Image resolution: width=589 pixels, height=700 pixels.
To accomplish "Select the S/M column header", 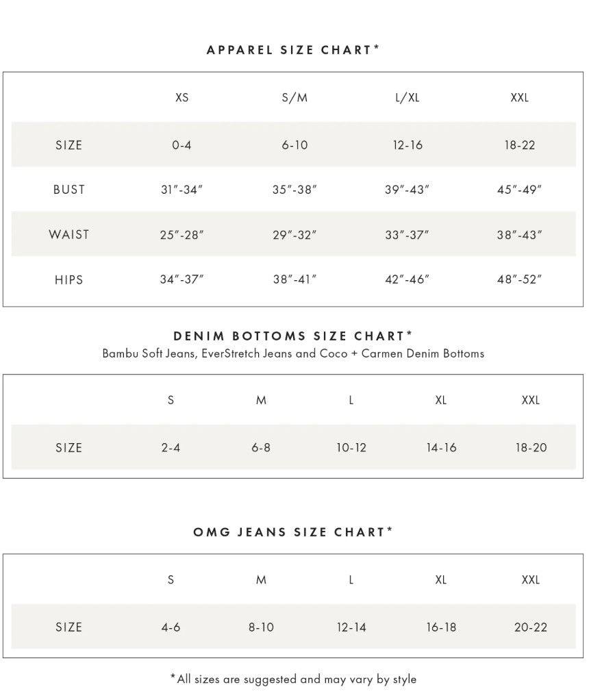I will [294, 97].
